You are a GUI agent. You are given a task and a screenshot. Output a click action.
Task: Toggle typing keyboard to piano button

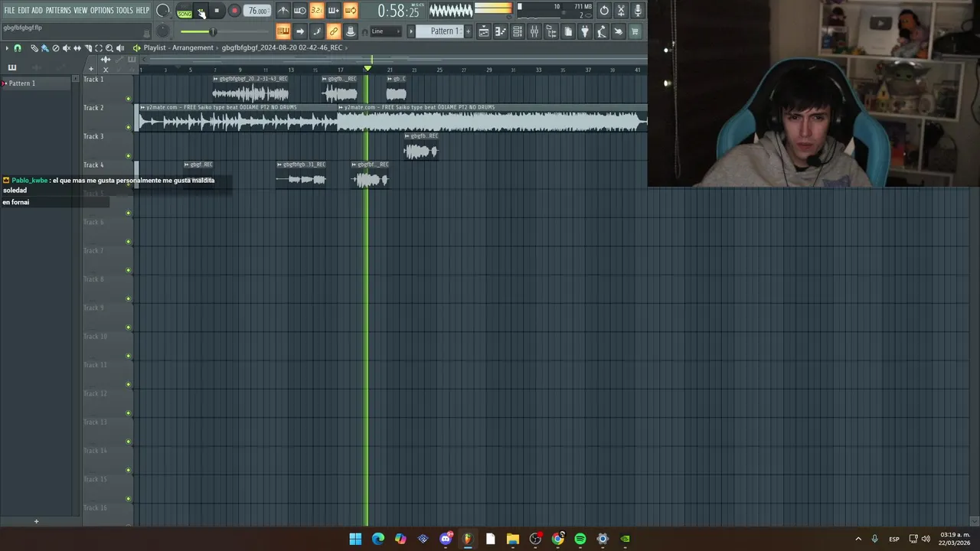click(283, 31)
